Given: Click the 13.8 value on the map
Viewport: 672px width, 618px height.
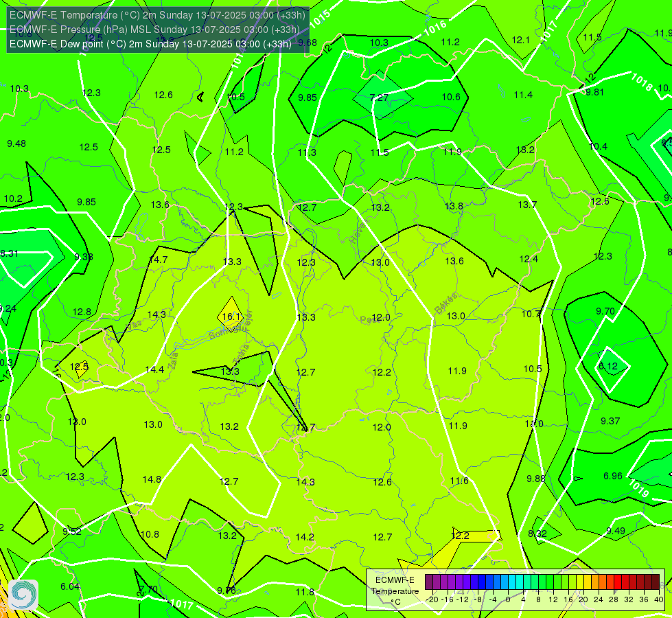Looking at the screenshot, I should click(454, 206).
